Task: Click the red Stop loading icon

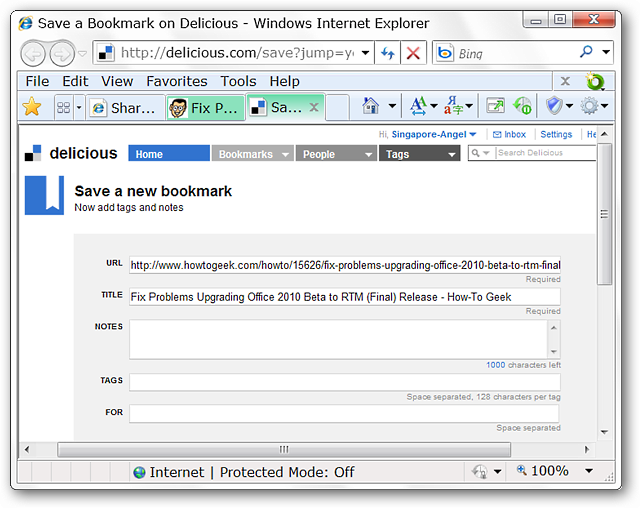Action: [413, 53]
